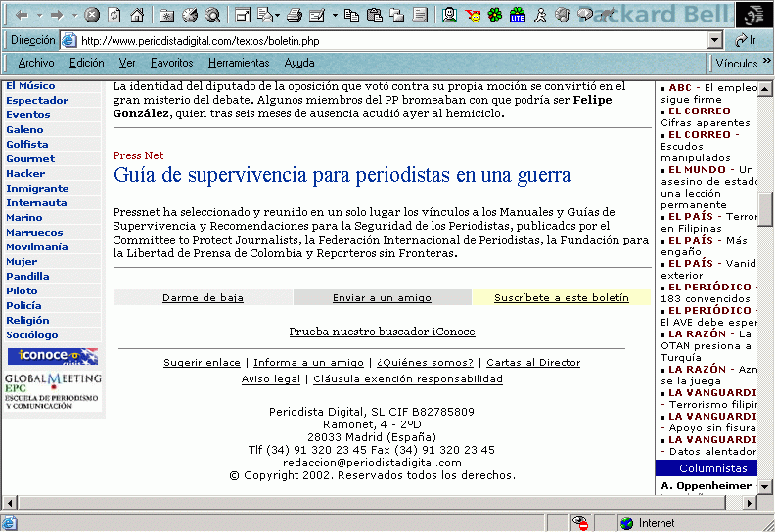This screenshot has width=775, height=532.
Task: Edit the page with Edit icon
Action: pos(317,16)
